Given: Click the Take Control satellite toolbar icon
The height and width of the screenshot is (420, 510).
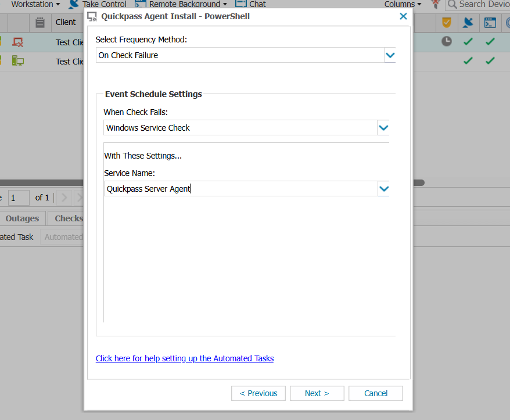Looking at the screenshot, I should [x=74, y=4].
